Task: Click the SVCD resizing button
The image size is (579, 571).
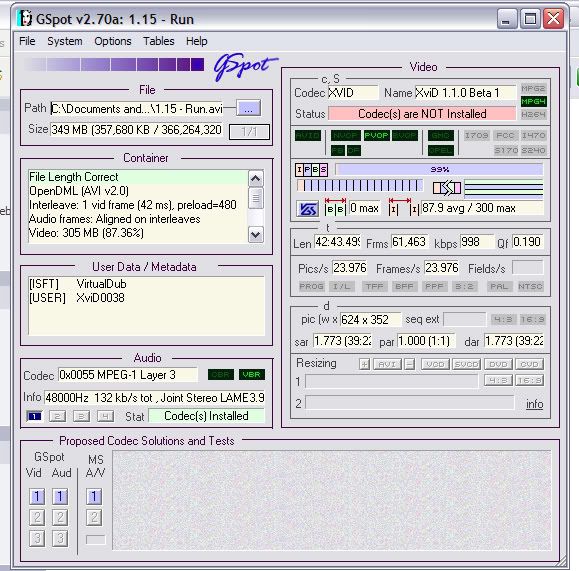Action: [466, 365]
